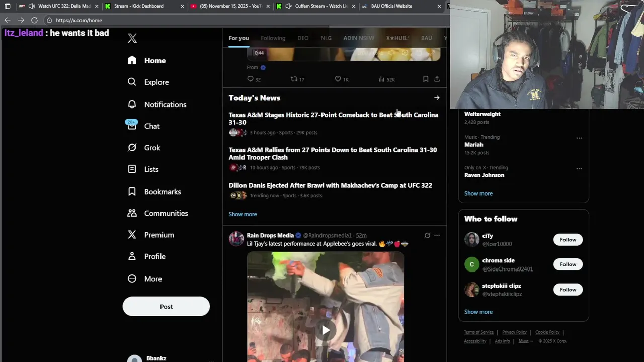
Task: Open Explore search icon
Action: pyautogui.click(x=132, y=82)
